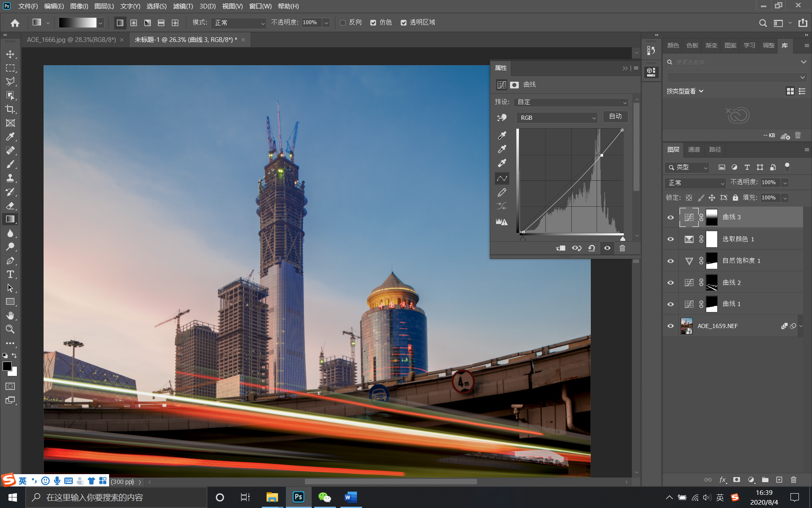Pick the white point eyedropper in Curves
Viewport: 812px width, 508px height.
point(502,163)
